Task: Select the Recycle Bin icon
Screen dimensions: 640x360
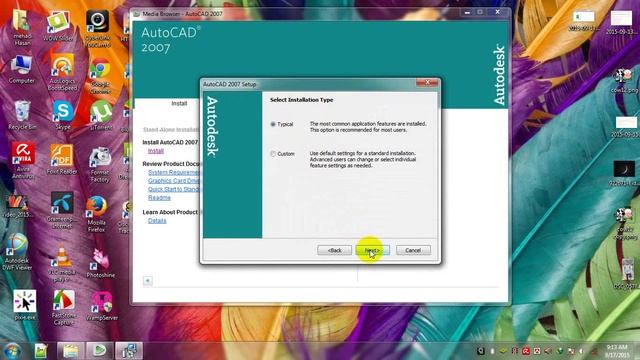Action: (x=22, y=115)
